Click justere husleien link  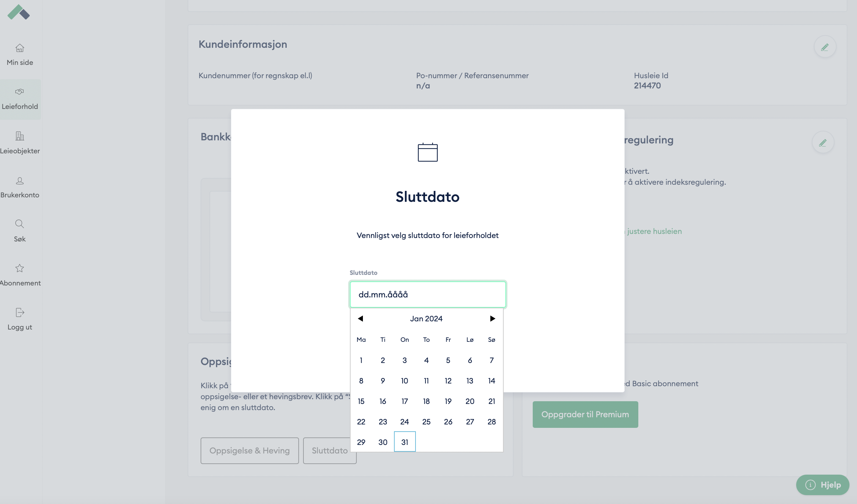coord(654,231)
